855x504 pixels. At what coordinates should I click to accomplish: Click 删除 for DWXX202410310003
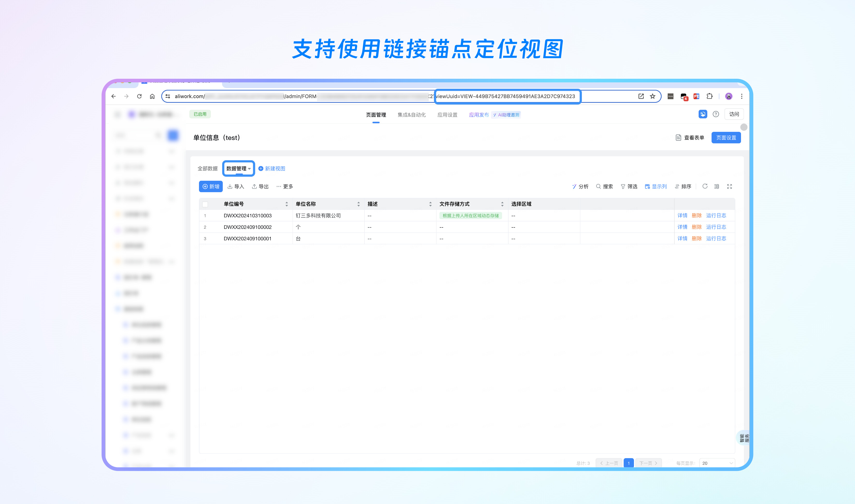(x=697, y=216)
